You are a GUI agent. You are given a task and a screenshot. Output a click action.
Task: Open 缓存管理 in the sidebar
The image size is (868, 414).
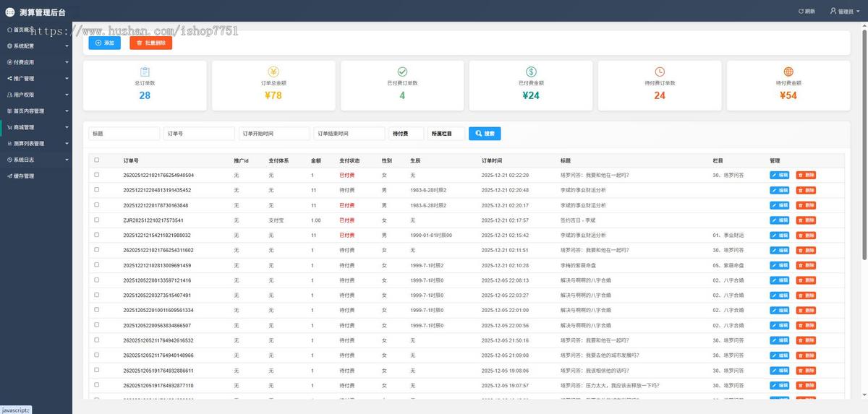coord(36,176)
